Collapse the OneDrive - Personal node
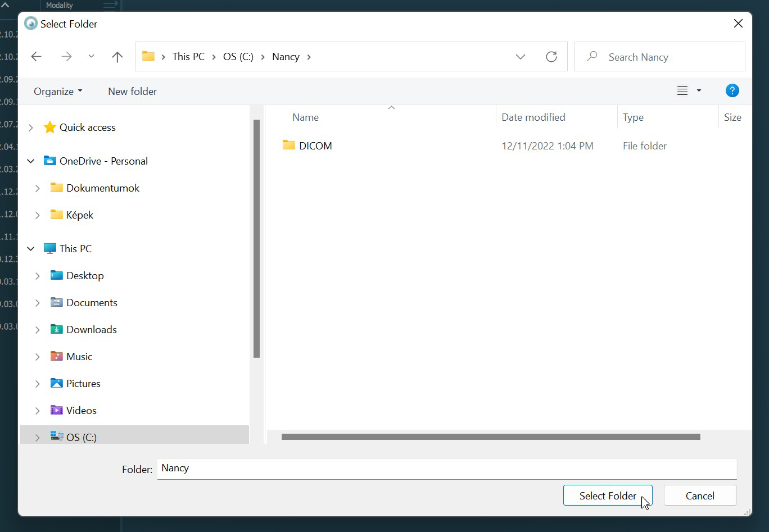The height and width of the screenshot is (532, 769). pyautogui.click(x=31, y=161)
